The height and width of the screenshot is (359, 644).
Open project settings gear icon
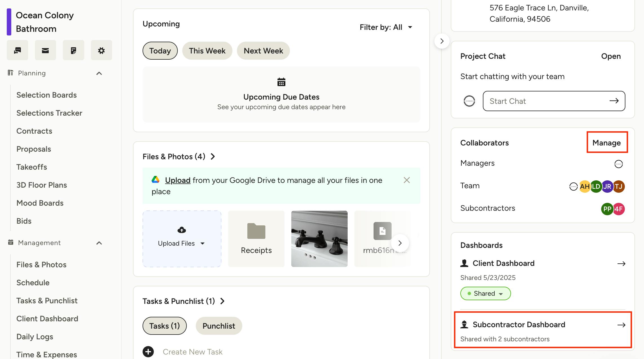[101, 50]
